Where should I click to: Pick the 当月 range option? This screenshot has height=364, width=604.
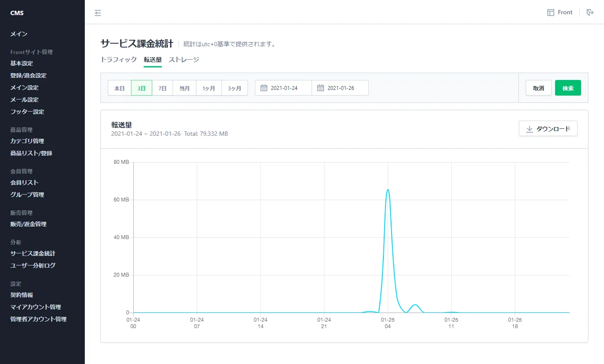pos(184,88)
